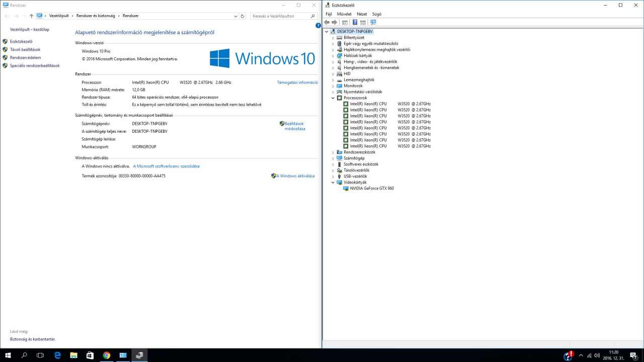Click the Forward arrow in Eszközkezelő toolbar

pos(335,22)
